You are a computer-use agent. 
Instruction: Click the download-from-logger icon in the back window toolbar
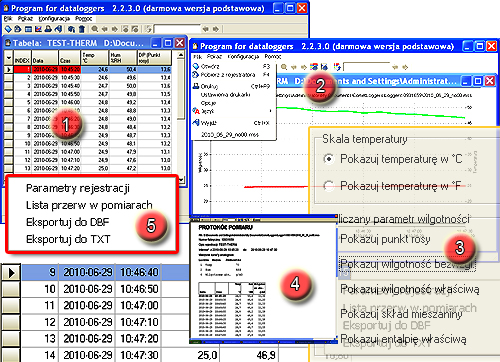click(x=18, y=29)
